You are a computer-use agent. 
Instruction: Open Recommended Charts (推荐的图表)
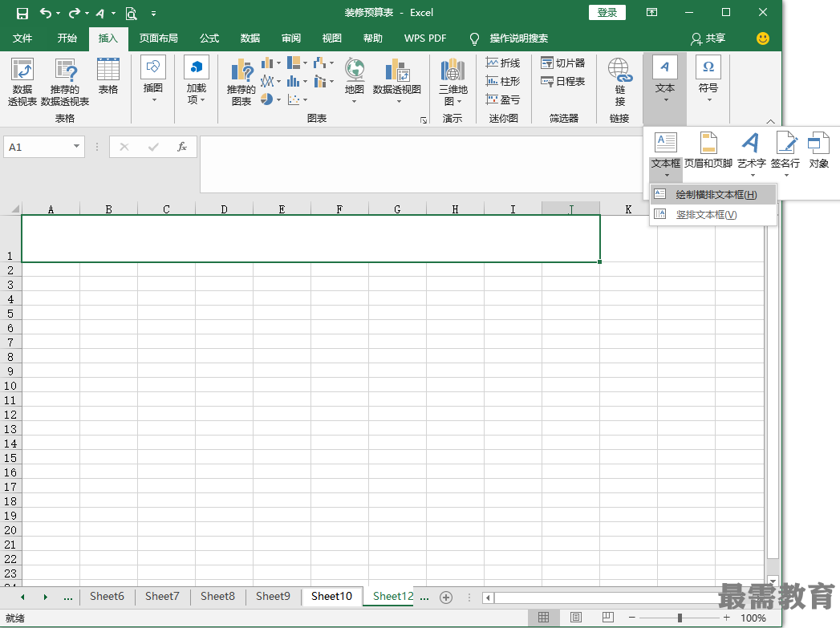click(x=241, y=82)
